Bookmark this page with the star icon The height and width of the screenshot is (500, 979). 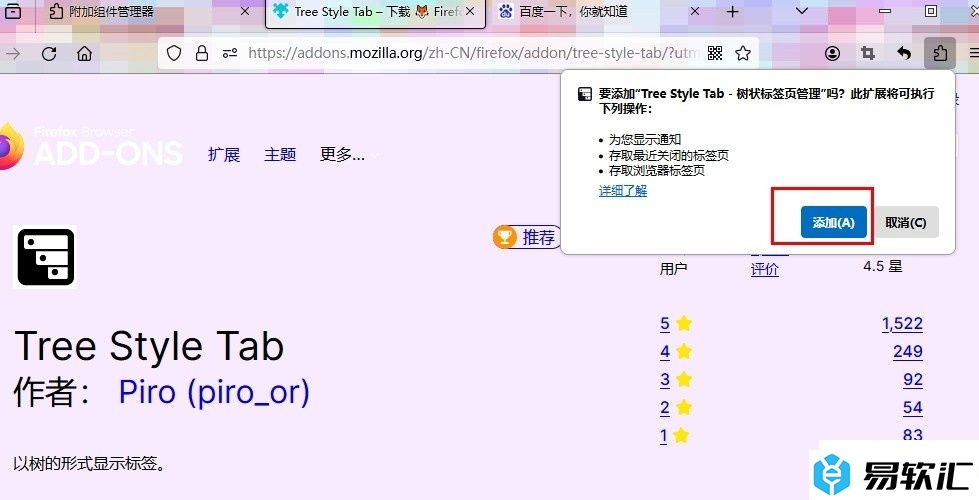click(743, 54)
